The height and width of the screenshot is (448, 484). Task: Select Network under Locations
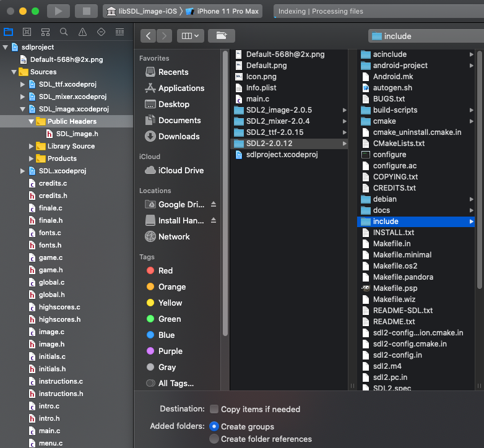(167, 236)
